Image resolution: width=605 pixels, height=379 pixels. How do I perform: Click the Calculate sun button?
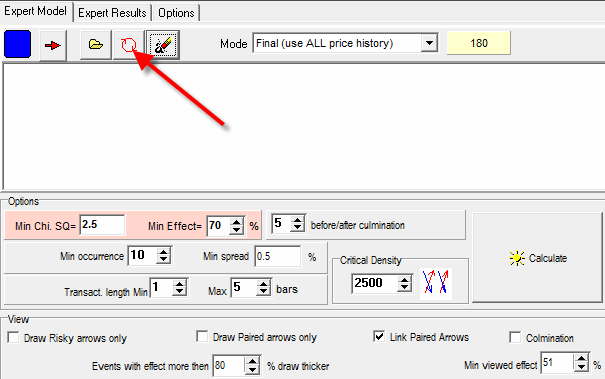pos(537,258)
